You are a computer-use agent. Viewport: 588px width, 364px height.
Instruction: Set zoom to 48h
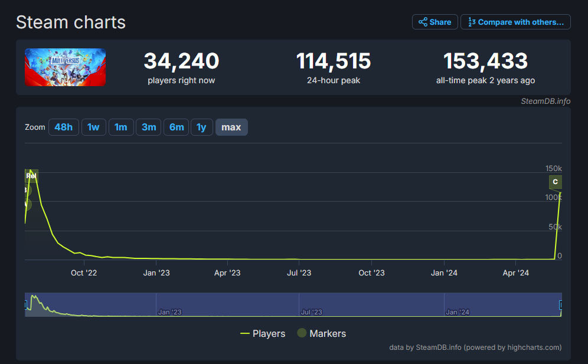click(64, 127)
